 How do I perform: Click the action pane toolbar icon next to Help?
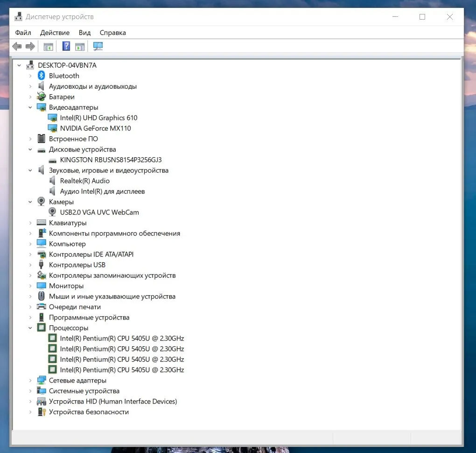click(80, 47)
